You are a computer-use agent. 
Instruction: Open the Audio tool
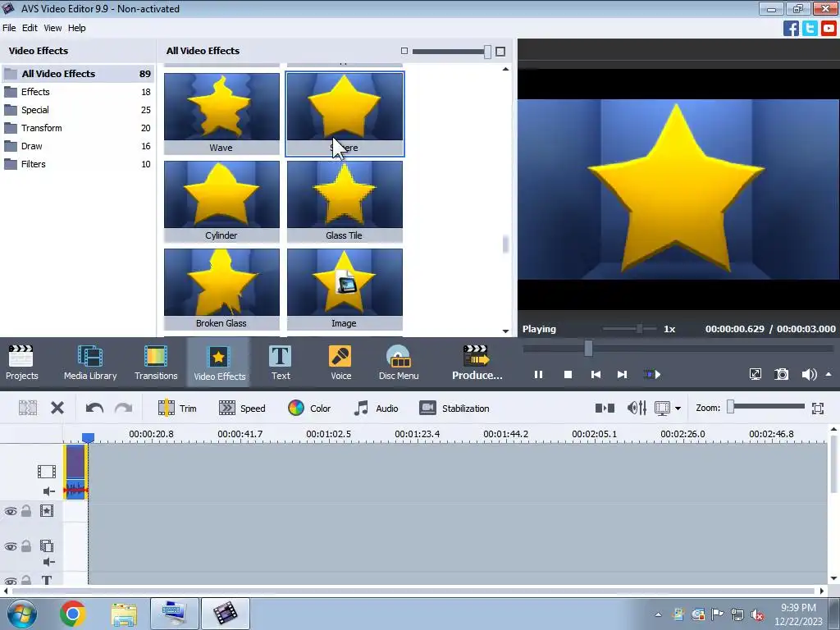coord(376,409)
